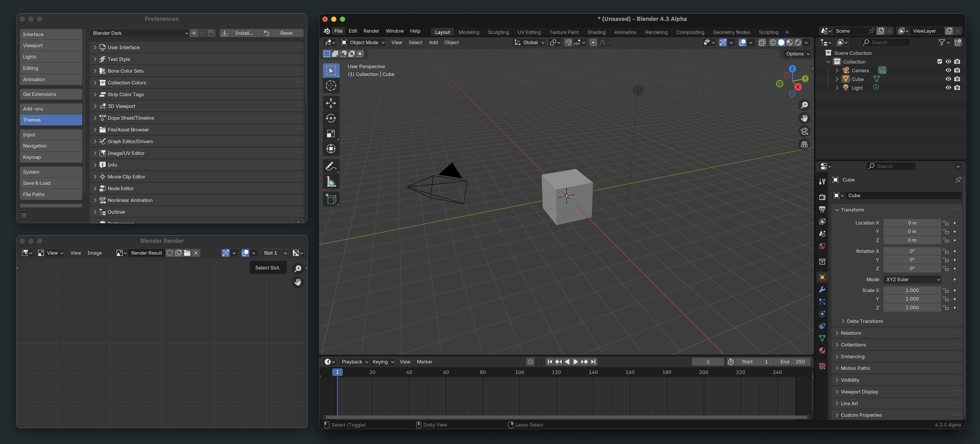This screenshot has height=444, width=980.
Task: Click current frame marker 1 on timeline
Action: pos(337,372)
